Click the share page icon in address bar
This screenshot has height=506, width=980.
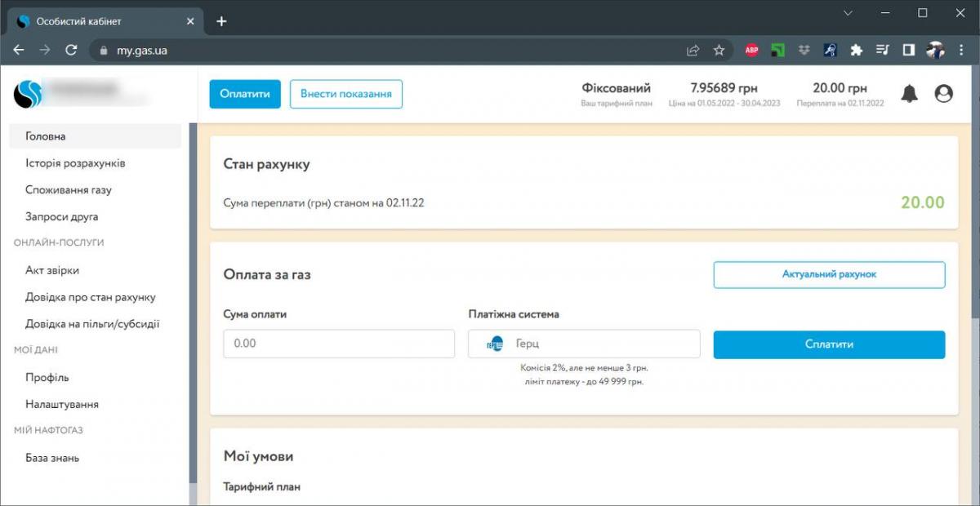[693, 50]
